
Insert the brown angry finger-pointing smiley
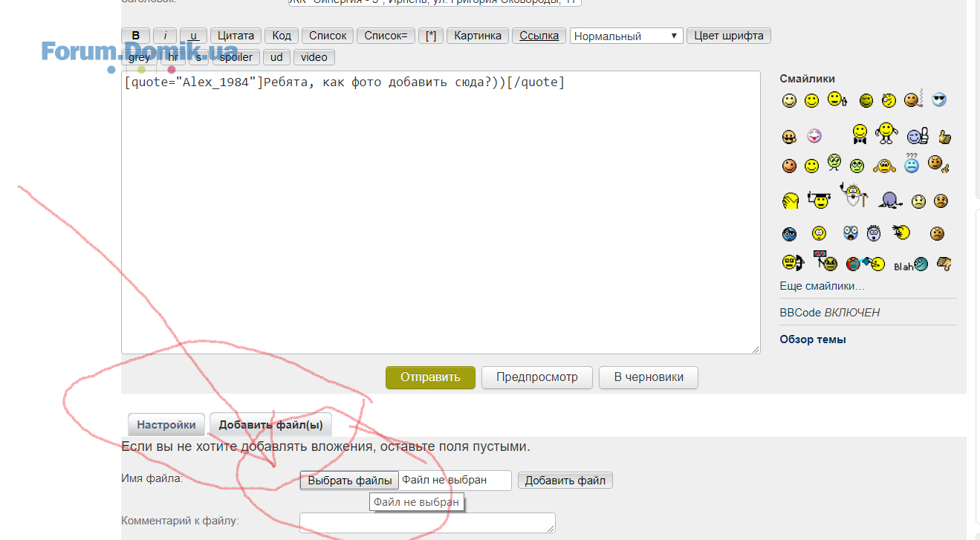pyautogui.click(x=939, y=165)
